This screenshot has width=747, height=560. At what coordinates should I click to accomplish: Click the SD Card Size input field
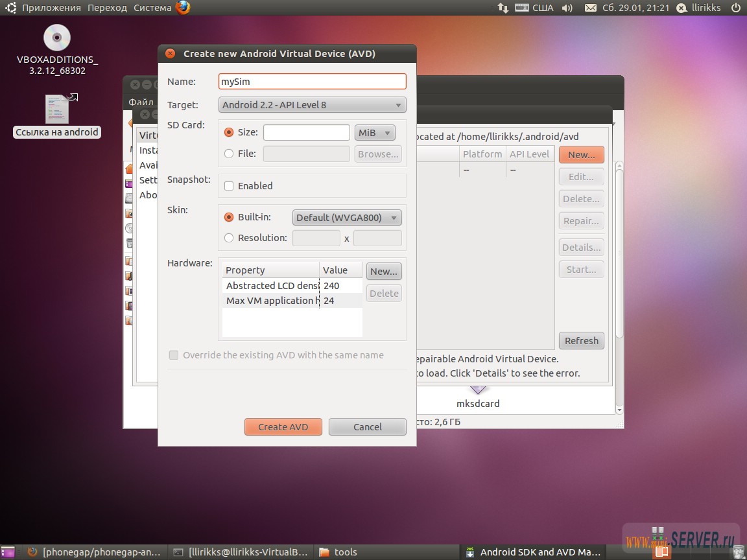click(306, 132)
